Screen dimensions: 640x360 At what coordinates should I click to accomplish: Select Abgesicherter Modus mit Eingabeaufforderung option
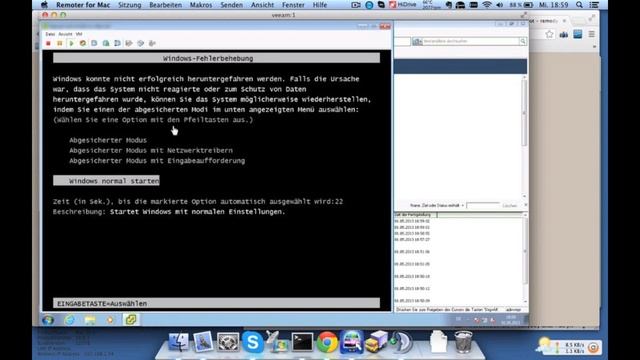157,161
